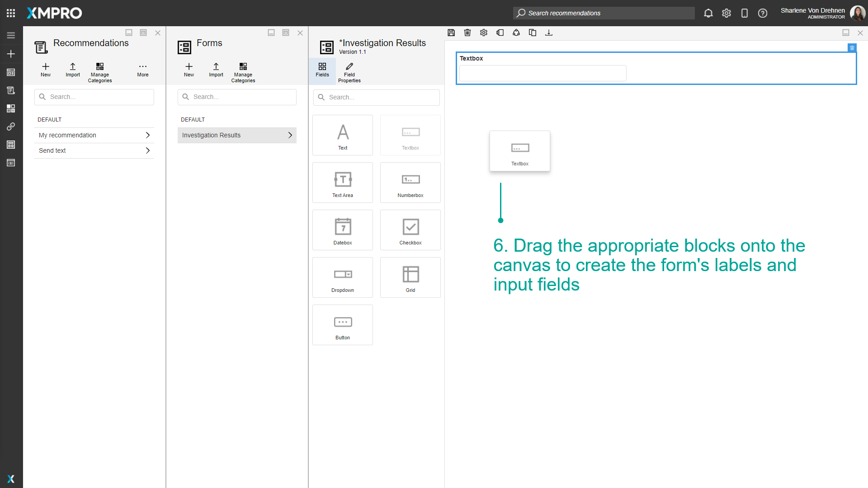
Task: Switch to the Fields tab
Action: [322, 70]
